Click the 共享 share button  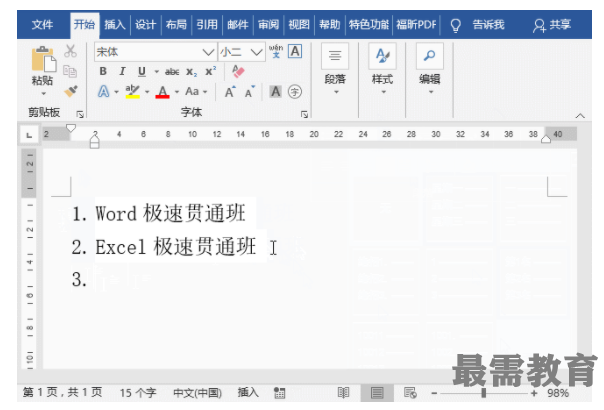[x=552, y=25]
